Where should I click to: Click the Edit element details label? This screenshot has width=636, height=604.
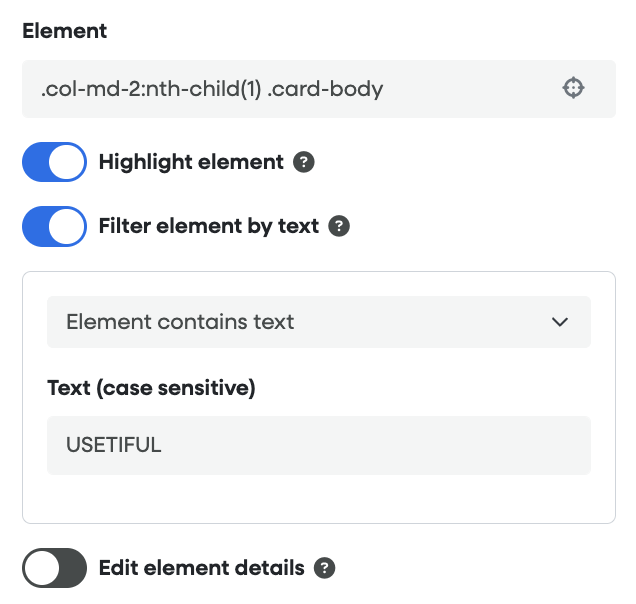click(x=201, y=568)
